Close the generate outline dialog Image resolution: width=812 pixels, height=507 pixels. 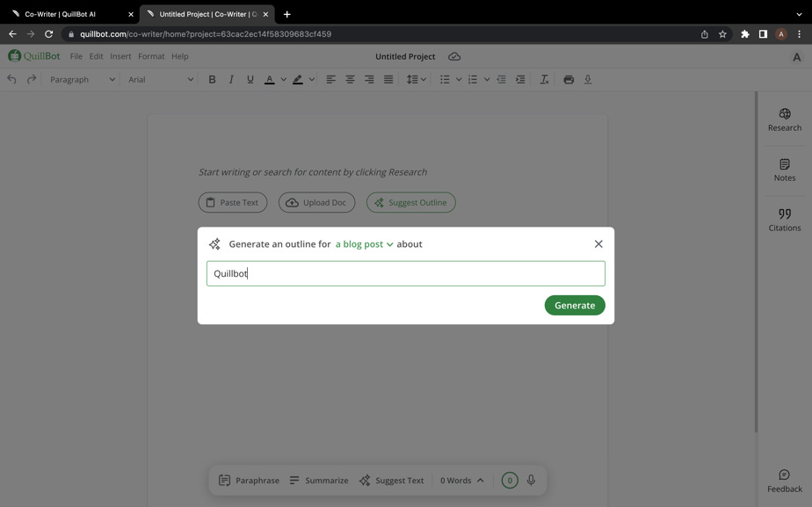(598, 244)
